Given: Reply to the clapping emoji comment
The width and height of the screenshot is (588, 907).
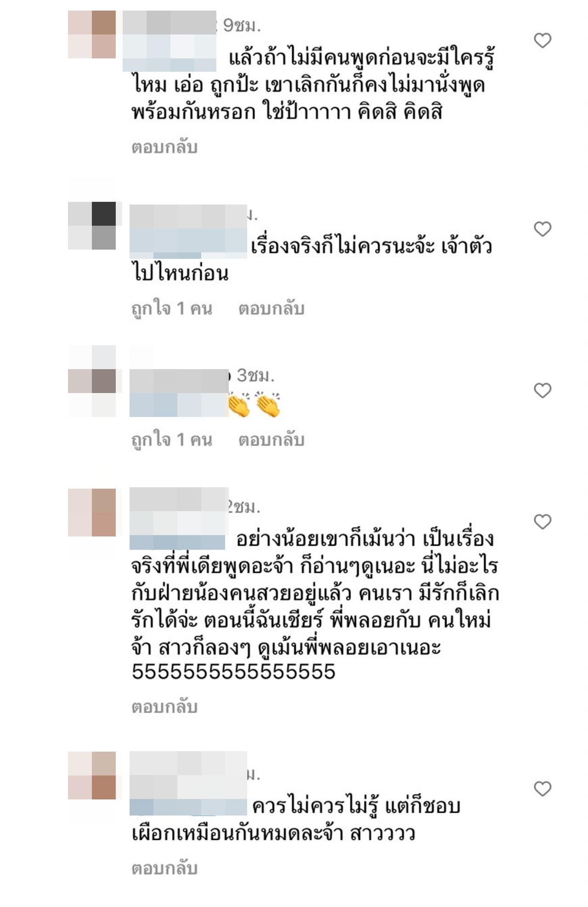Looking at the screenshot, I should coord(271,440).
